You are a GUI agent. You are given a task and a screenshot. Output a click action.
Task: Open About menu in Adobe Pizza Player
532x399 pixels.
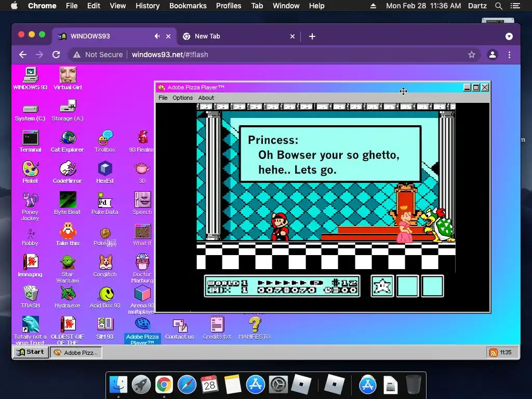(206, 98)
